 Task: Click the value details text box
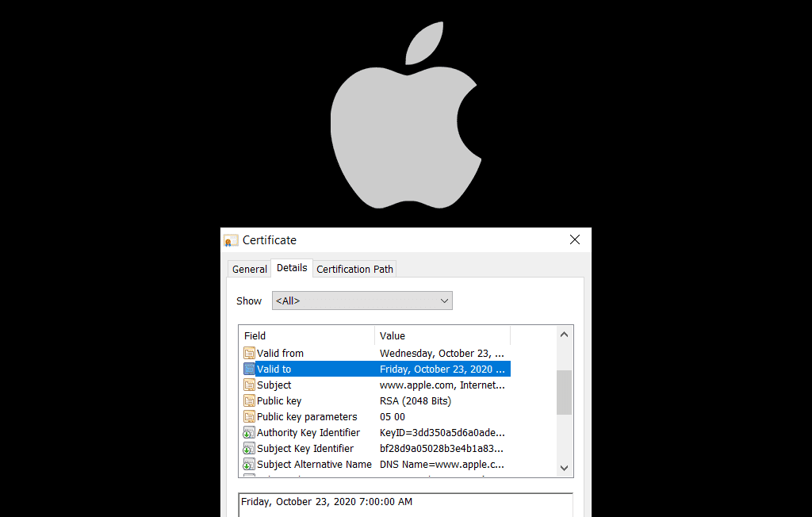[x=405, y=505]
